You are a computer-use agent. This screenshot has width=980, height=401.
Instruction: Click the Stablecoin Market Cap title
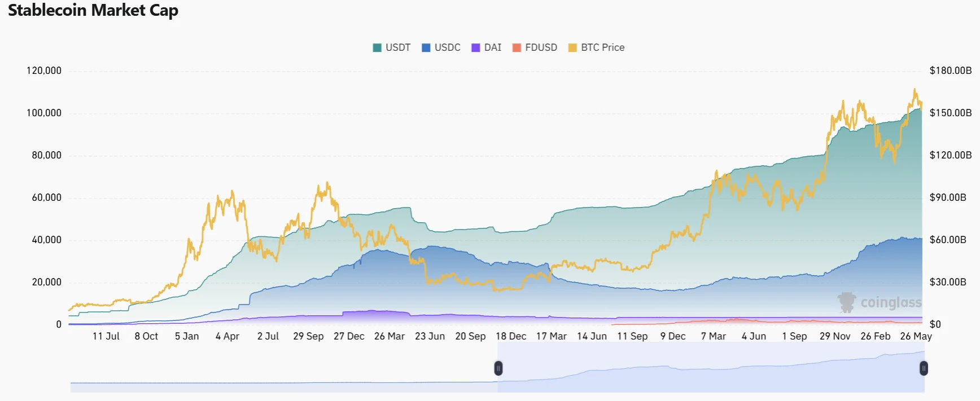click(x=93, y=10)
